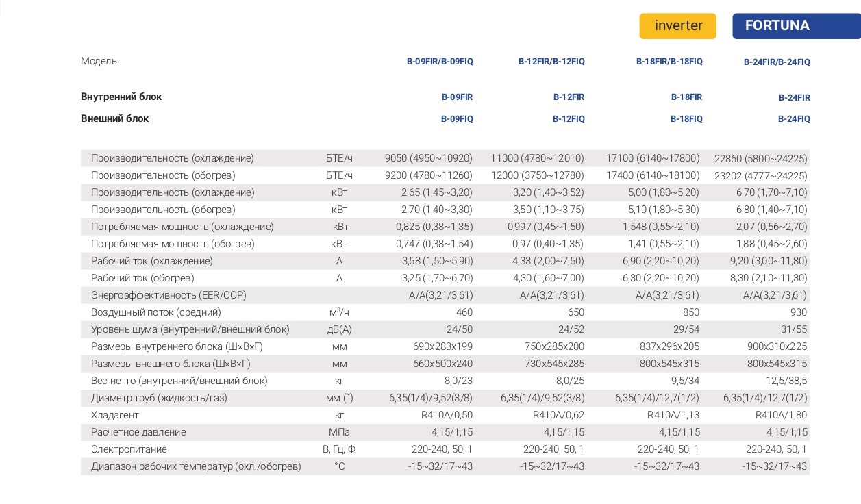The image size is (861, 504).
Task: Select the B-18FIR/B-18FIQ model header
Action: [669, 61]
